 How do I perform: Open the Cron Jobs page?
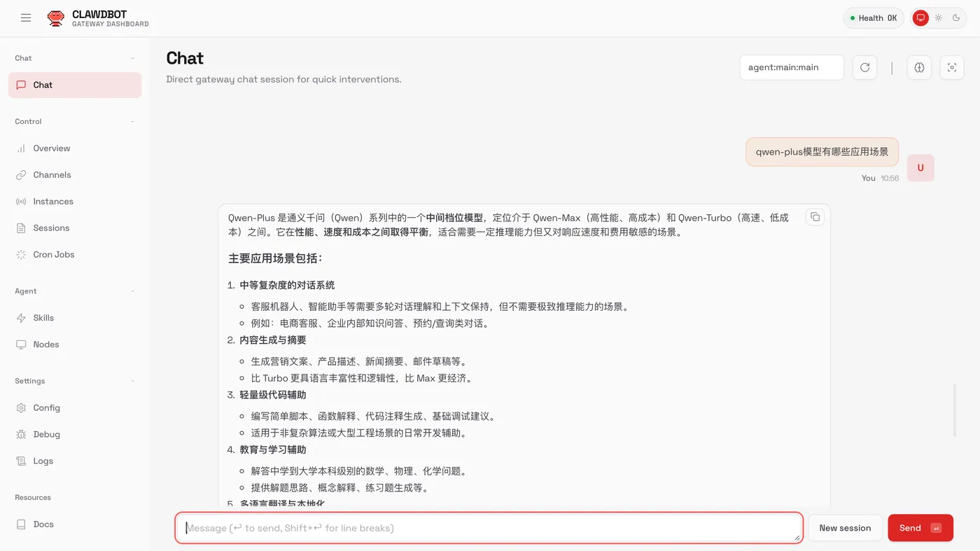click(53, 254)
